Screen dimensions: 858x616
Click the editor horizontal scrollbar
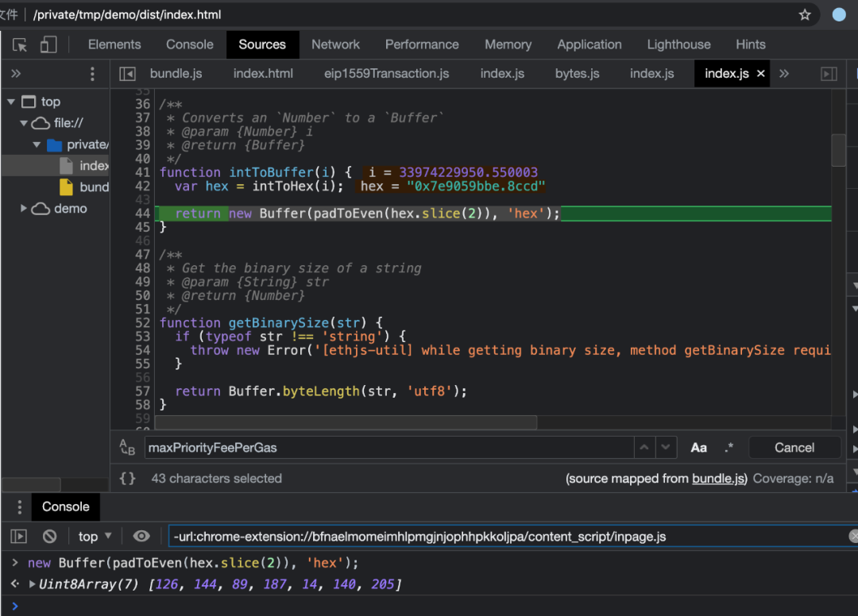(346, 422)
